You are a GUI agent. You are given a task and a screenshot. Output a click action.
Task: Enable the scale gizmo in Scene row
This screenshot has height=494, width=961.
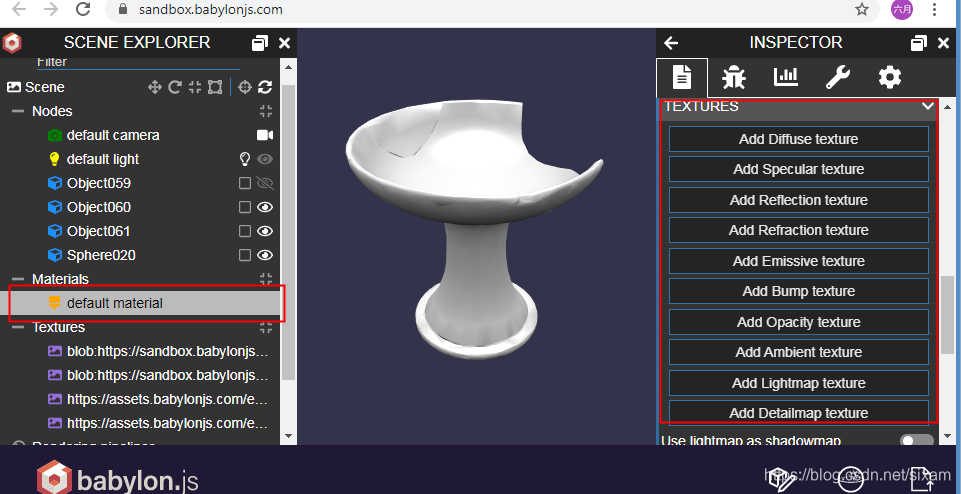click(x=195, y=87)
